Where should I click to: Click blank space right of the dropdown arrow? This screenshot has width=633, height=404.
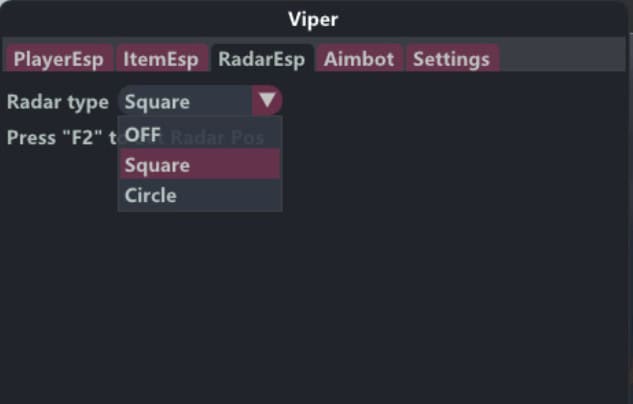[x=450, y=101]
